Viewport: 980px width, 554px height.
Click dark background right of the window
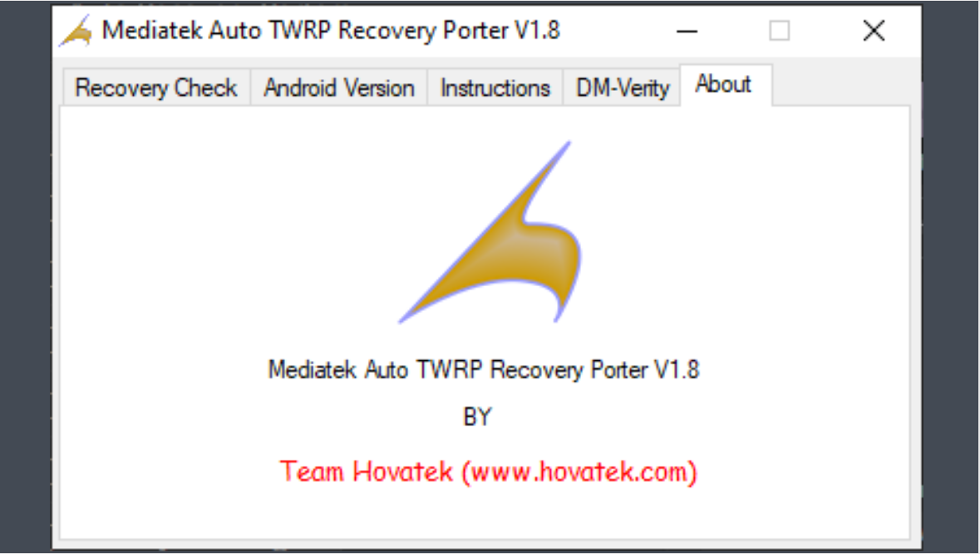point(951,277)
